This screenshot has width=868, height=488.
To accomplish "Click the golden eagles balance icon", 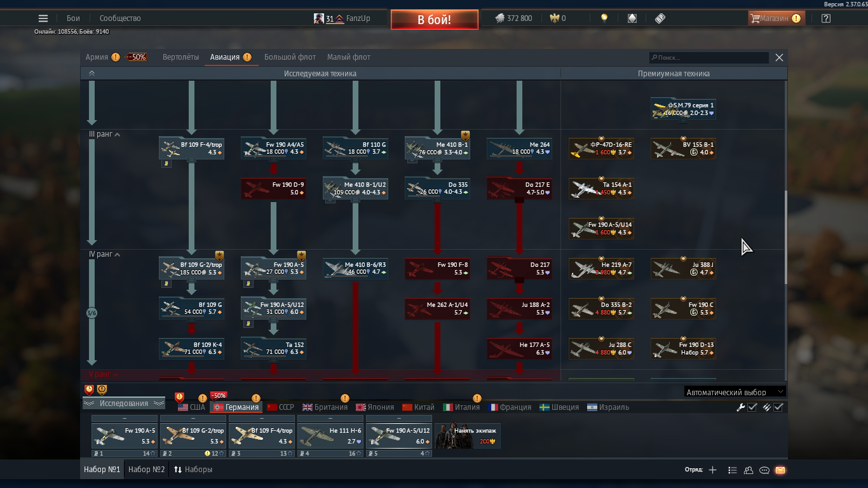I will click(x=554, y=18).
